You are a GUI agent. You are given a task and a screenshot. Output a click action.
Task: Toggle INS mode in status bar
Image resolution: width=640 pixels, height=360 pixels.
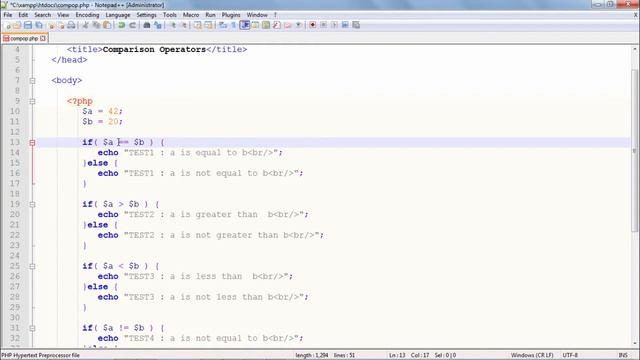[x=623, y=355]
